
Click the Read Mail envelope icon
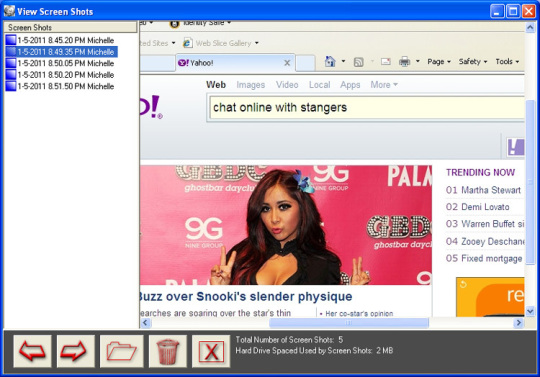(386, 62)
